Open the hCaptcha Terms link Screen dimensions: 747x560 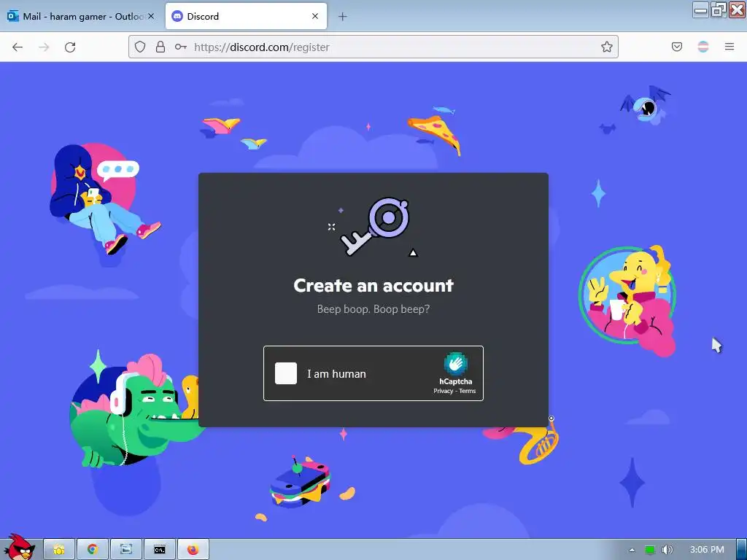[x=468, y=391]
